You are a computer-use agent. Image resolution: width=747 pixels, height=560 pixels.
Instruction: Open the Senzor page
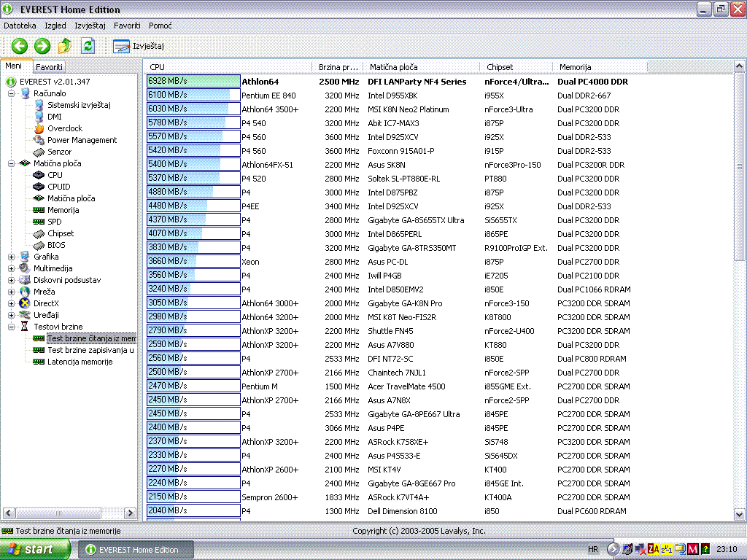(60, 152)
